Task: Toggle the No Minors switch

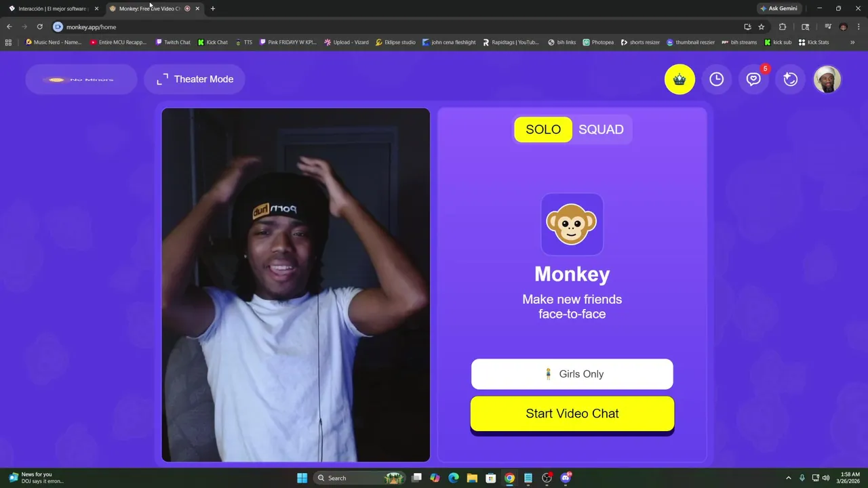Action: (81, 79)
